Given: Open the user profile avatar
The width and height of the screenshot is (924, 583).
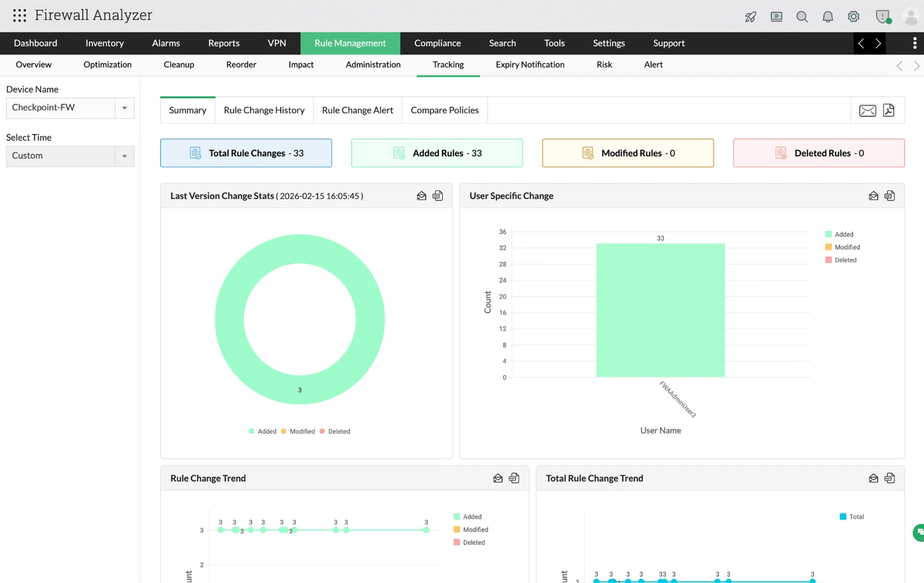Looking at the screenshot, I should [910, 17].
